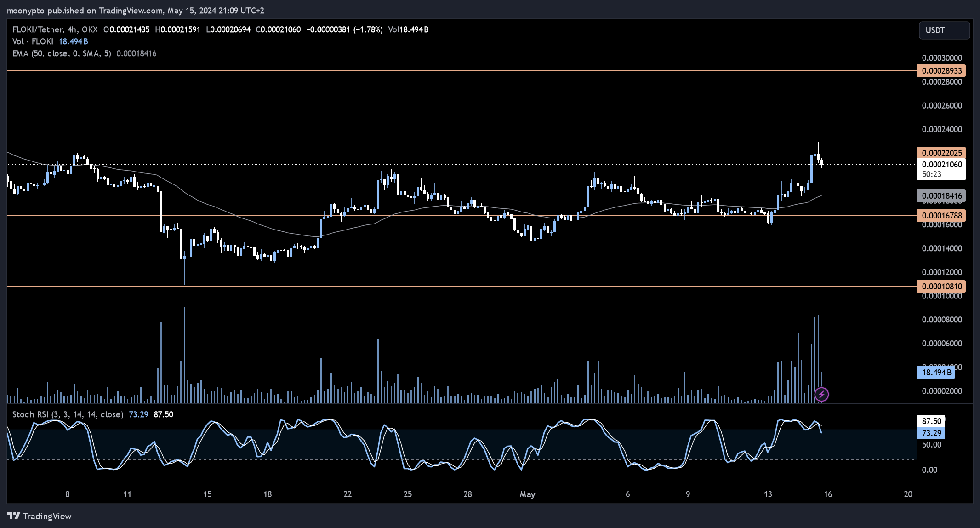Click the Vol18.494 B value in header
Image resolution: width=980 pixels, height=528 pixels.
tap(408, 29)
